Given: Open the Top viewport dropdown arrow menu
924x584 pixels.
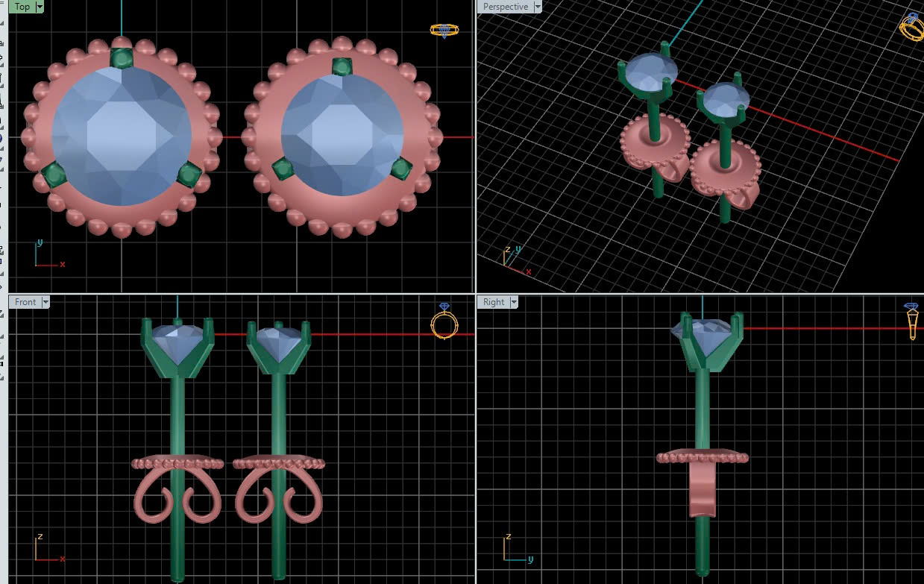Looking at the screenshot, I should point(40,7).
